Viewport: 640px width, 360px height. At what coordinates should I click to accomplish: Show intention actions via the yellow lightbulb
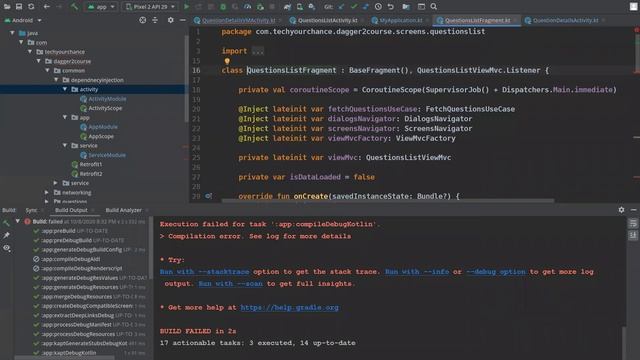[227, 61]
